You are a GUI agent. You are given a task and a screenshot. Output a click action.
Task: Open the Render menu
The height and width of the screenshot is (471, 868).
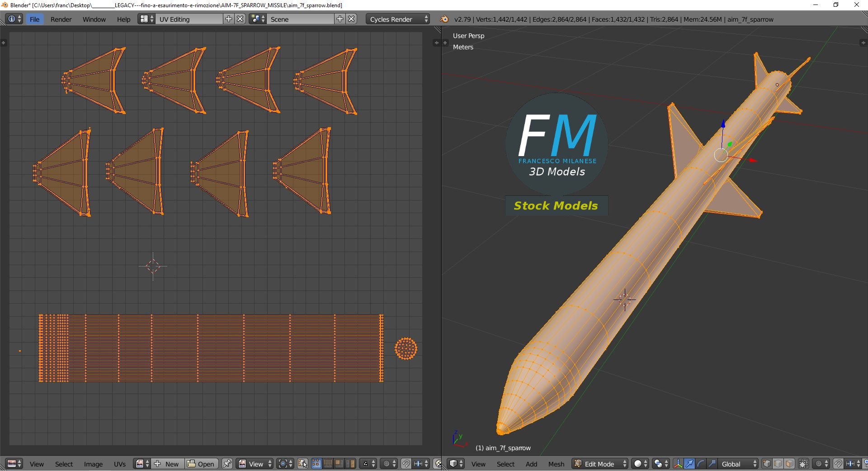(61, 19)
